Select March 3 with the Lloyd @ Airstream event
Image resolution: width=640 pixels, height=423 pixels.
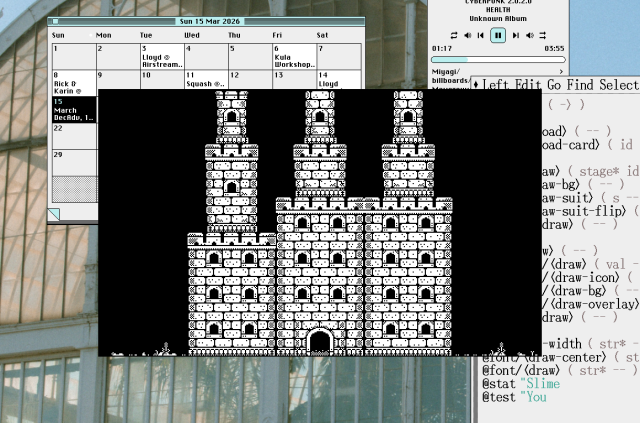162,56
